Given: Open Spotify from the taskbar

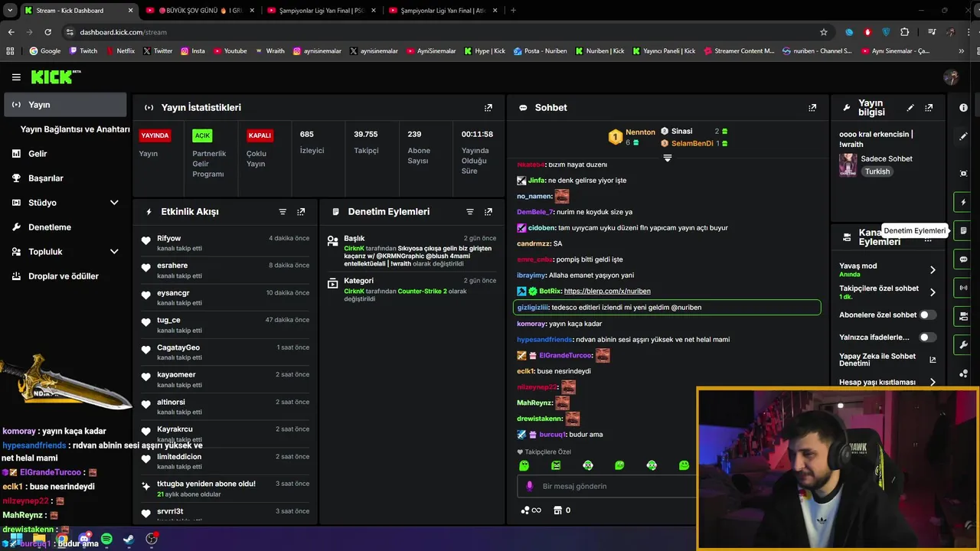Looking at the screenshot, I should (x=106, y=540).
